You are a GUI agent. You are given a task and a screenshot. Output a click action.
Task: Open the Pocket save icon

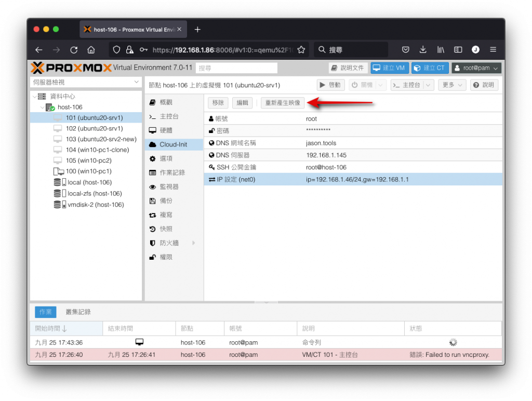pyautogui.click(x=405, y=50)
